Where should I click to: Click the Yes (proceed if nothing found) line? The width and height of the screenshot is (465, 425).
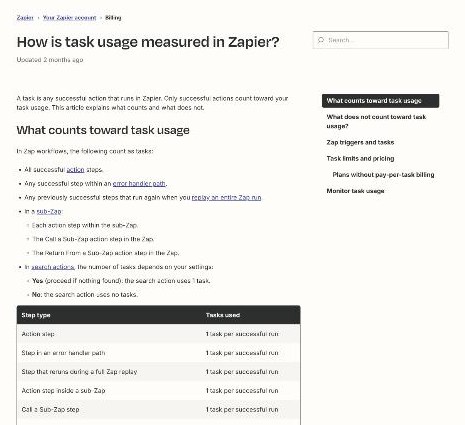pyautogui.click(x=121, y=281)
